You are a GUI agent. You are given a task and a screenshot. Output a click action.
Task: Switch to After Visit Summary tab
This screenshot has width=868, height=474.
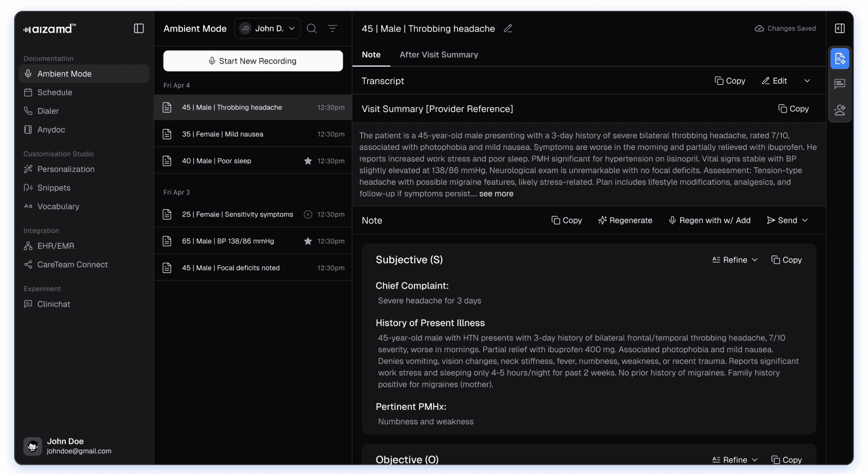point(438,55)
